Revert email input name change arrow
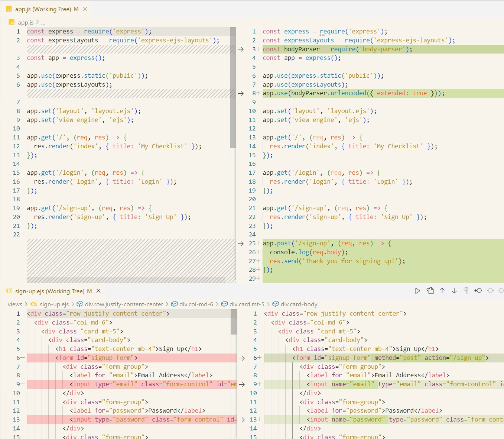Screen dimensions: 504x439 pos(242,384)
